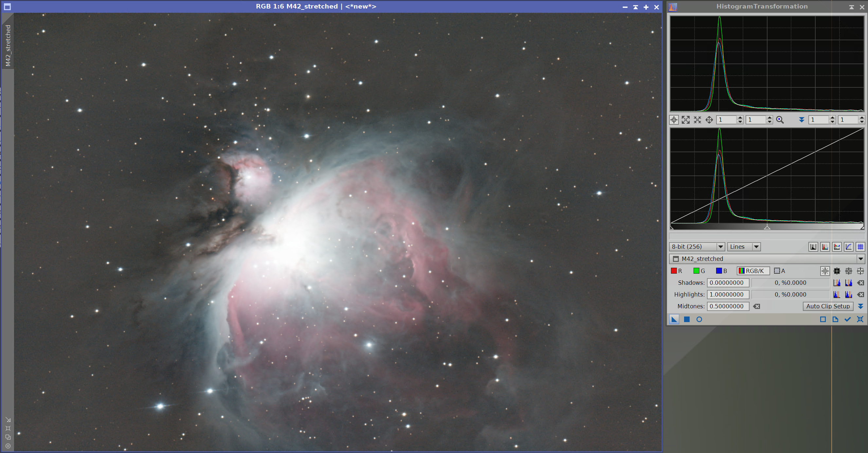The height and width of the screenshot is (453, 868).
Task: Select the hollow white point readout crosshair
Action: (x=860, y=271)
